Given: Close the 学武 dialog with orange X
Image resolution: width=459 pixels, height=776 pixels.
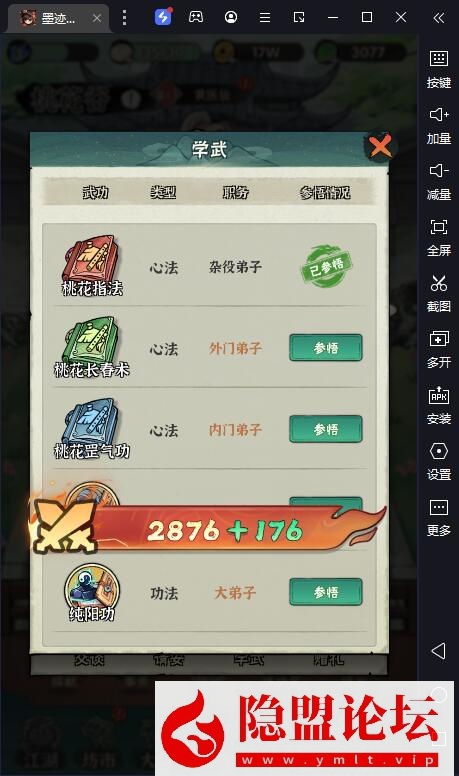Looking at the screenshot, I should (x=380, y=146).
